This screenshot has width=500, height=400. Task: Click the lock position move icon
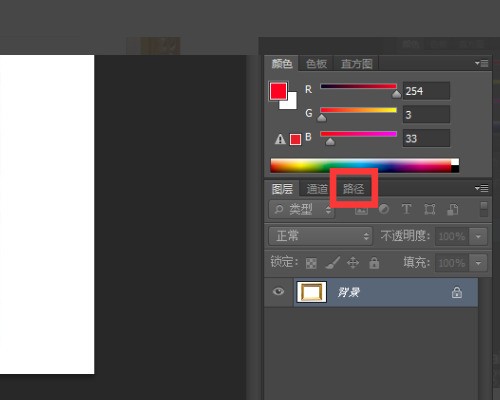pyautogui.click(x=353, y=263)
